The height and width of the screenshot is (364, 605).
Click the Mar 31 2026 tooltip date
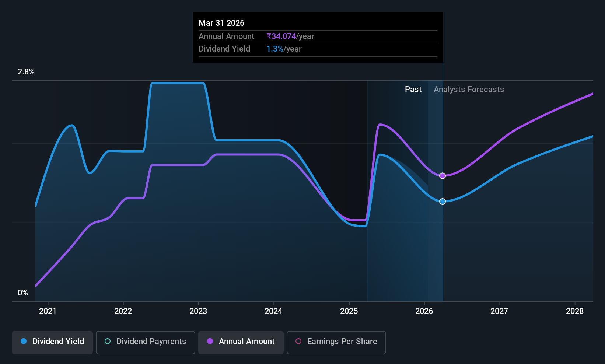pyautogui.click(x=221, y=23)
